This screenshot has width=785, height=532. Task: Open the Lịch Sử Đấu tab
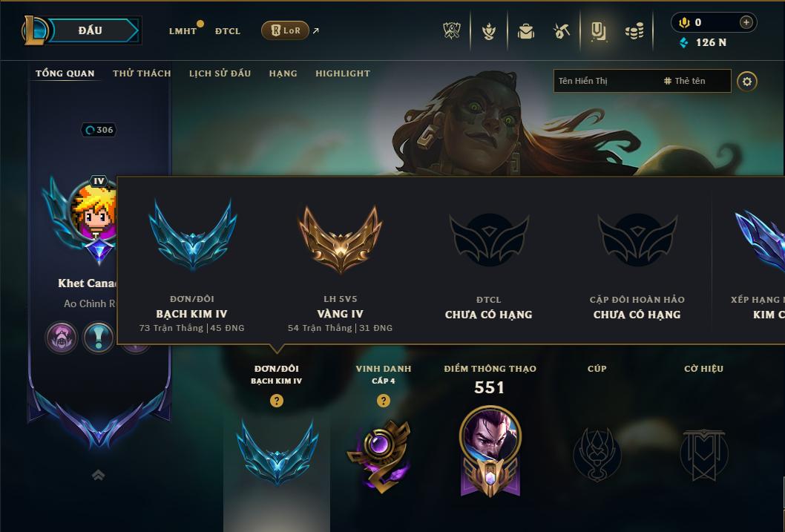coord(220,73)
